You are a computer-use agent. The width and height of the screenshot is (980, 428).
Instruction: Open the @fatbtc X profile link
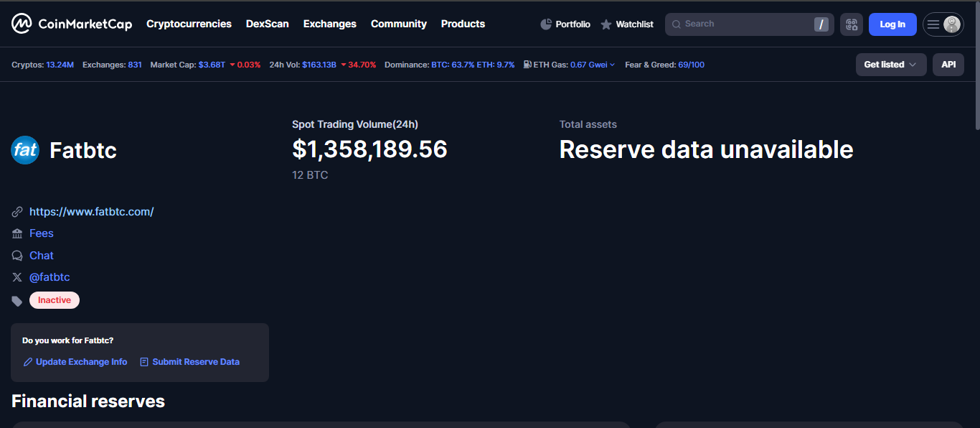click(50, 277)
